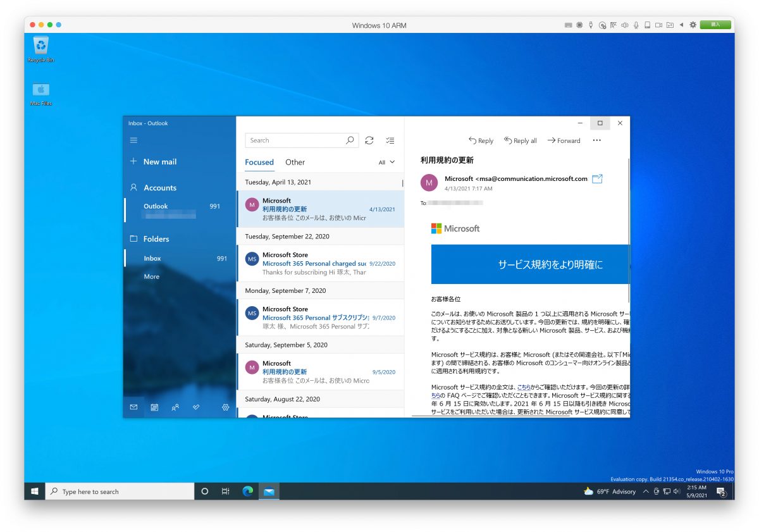Open Mail settings gear icon
This screenshot has width=759, height=532.
point(225,407)
